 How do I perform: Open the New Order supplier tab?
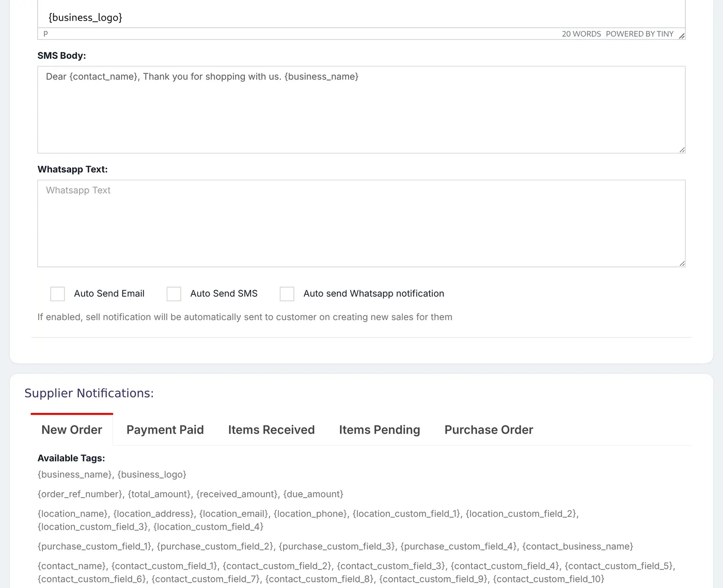(x=72, y=430)
